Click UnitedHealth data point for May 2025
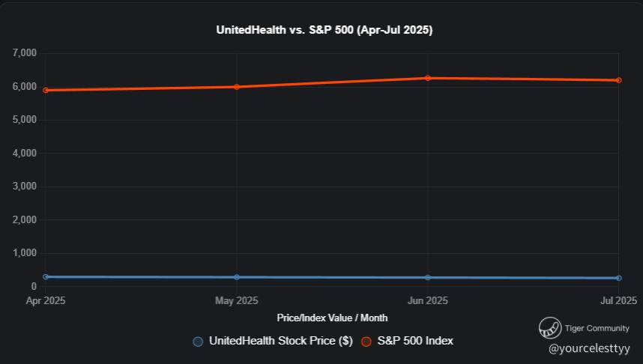The image size is (643, 364). pyautogui.click(x=237, y=277)
